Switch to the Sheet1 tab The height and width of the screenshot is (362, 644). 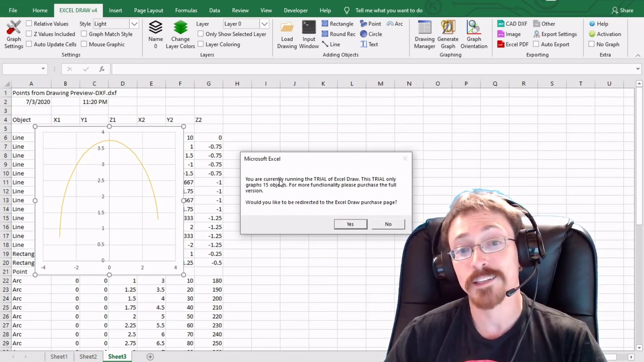point(59,356)
